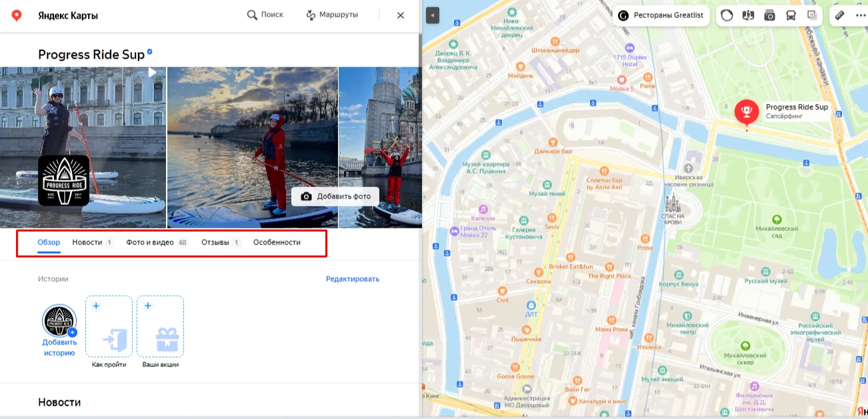Click Добавить фото button

(x=335, y=197)
